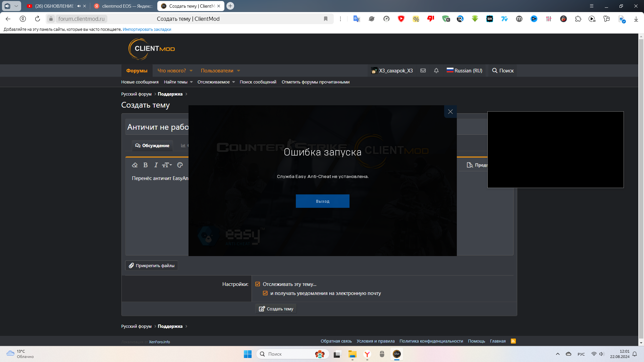This screenshot has height=362, width=644.
Task: Open the Форумы navigation tab
Action: (137, 71)
